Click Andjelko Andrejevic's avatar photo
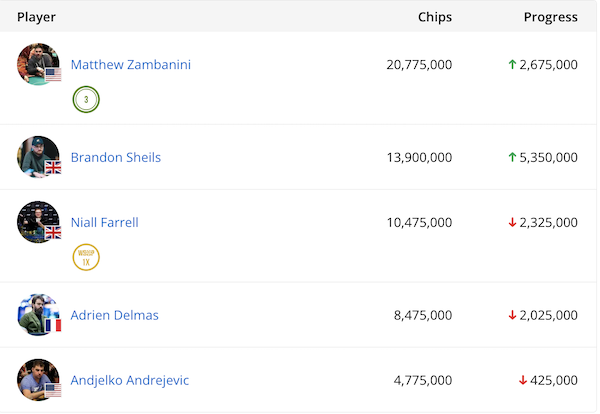 tap(39, 380)
